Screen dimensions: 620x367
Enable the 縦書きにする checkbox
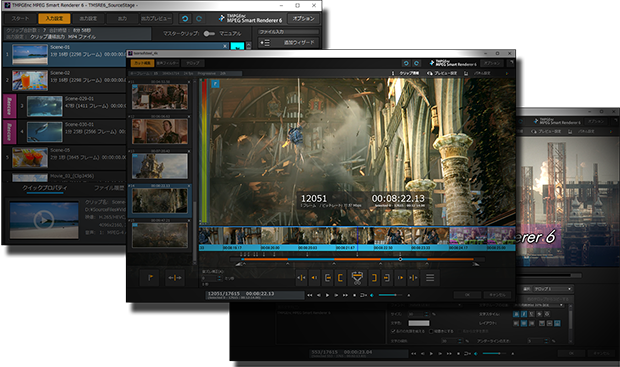[431, 331]
